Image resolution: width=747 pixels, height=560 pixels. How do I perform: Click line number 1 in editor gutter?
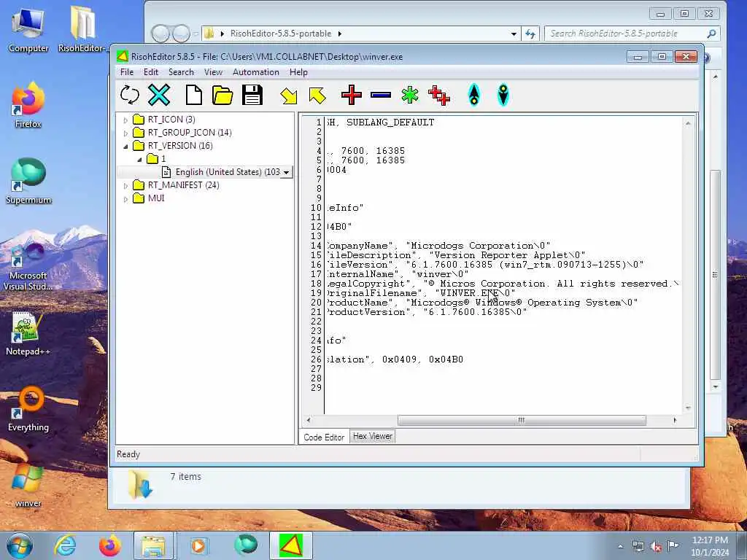coord(319,122)
